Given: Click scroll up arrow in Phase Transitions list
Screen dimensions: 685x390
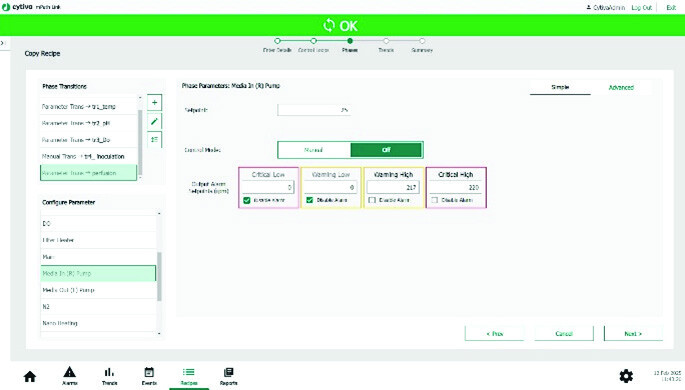Looking at the screenshot, I should pyautogui.click(x=140, y=98).
